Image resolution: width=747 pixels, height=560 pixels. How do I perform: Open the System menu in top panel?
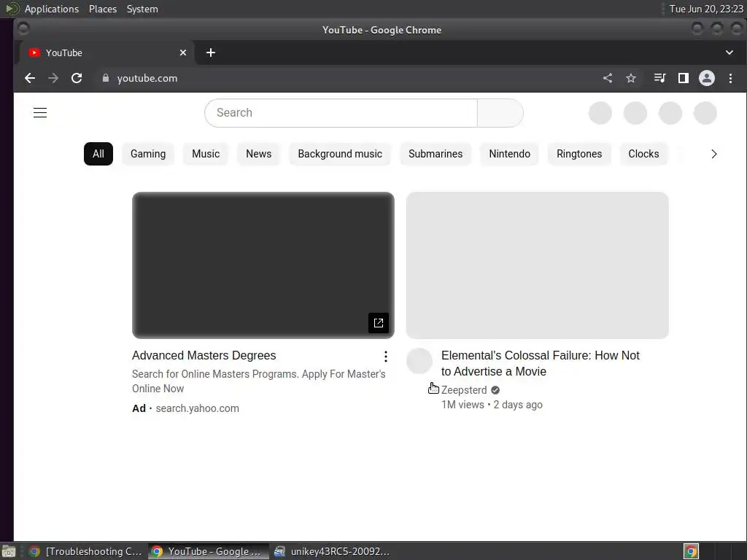[x=142, y=9]
